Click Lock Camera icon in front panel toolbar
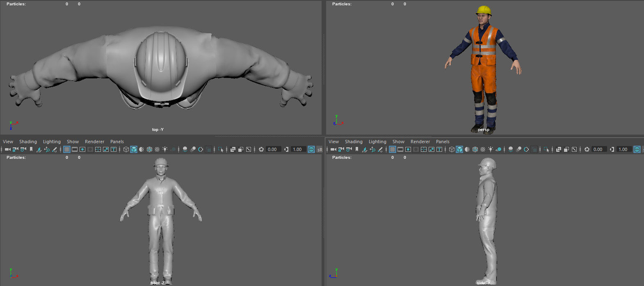The width and height of the screenshot is (644, 286). click(x=16, y=149)
